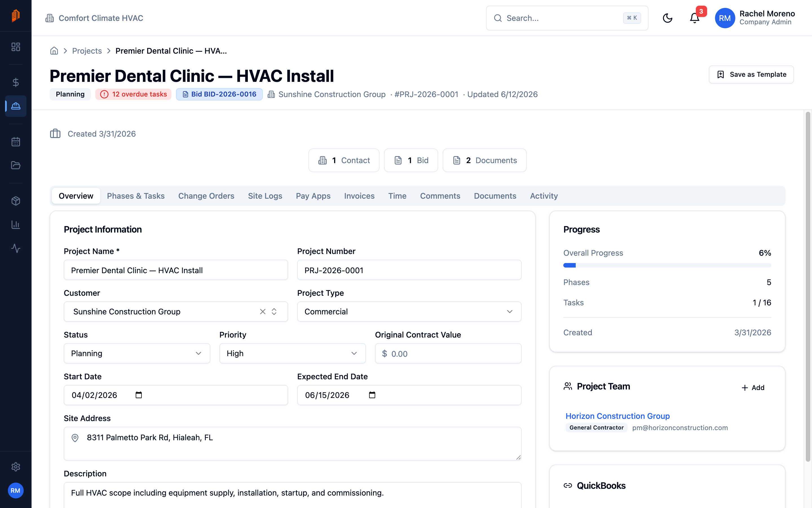Click the 1 Contact button
This screenshot has width=812, height=508.
(x=344, y=160)
